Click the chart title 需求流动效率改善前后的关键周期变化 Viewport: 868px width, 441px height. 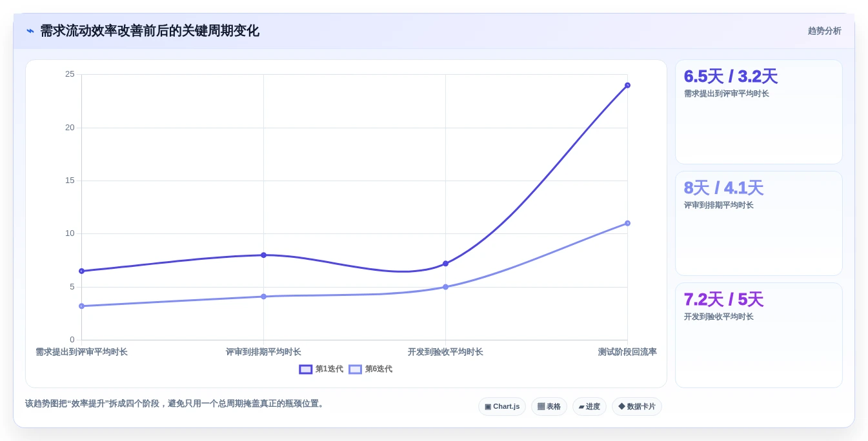click(150, 31)
